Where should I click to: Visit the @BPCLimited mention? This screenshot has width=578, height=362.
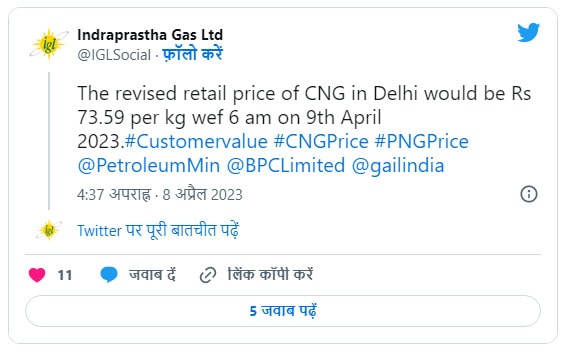click(x=286, y=166)
